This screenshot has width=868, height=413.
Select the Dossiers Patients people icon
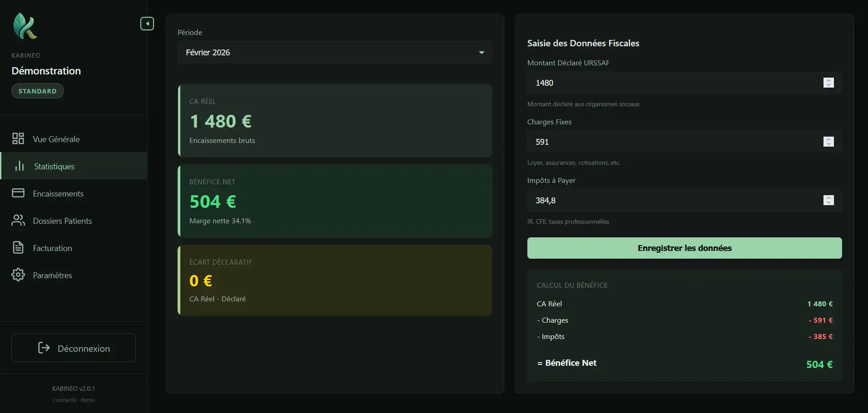coord(18,221)
